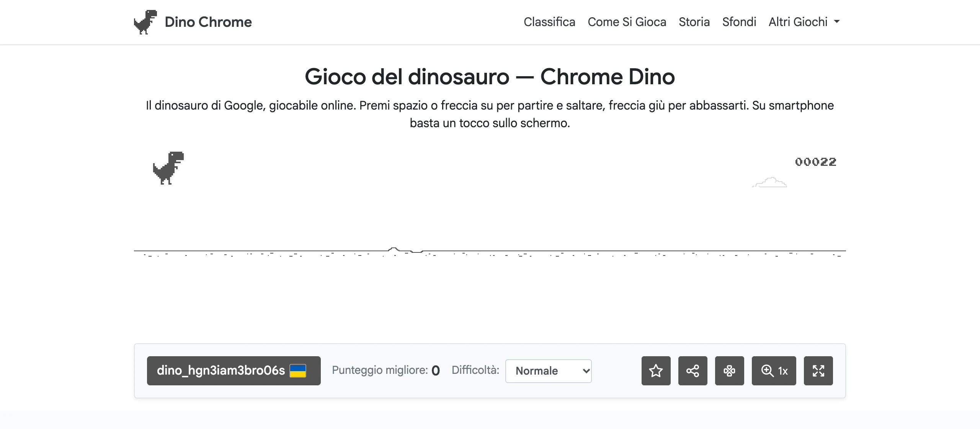Screen dimensions: 980x429
Task: Click the cloud in the game scene
Action: click(769, 182)
